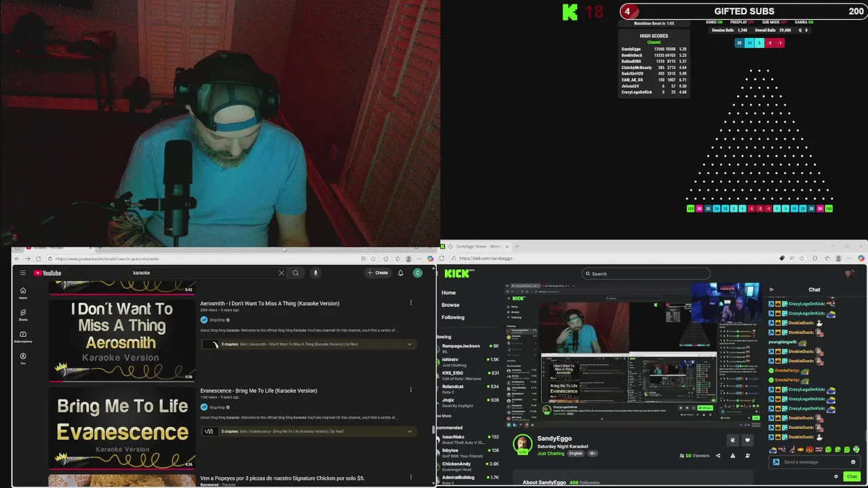Click the YouTube magnifier search button
This screenshot has height=488, width=868.
click(296, 273)
